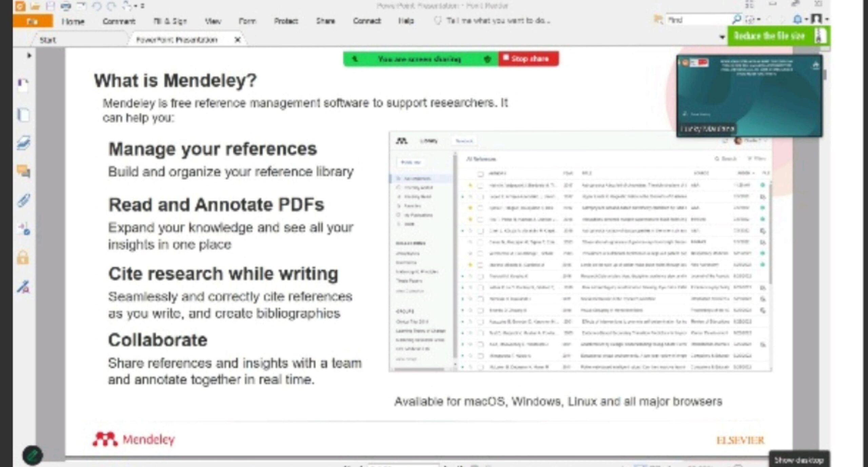
Task: Open the Bookmarks navigation panel
Action: pos(23,85)
